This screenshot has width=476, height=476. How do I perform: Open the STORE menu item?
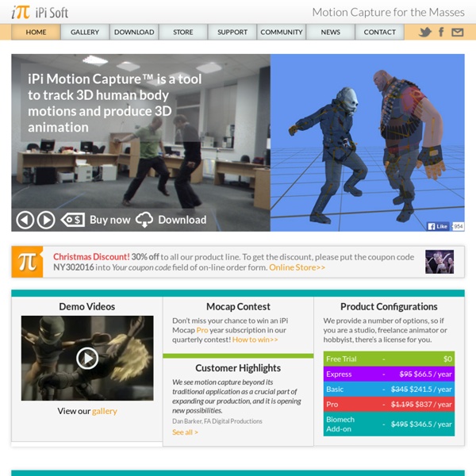(x=183, y=32)
